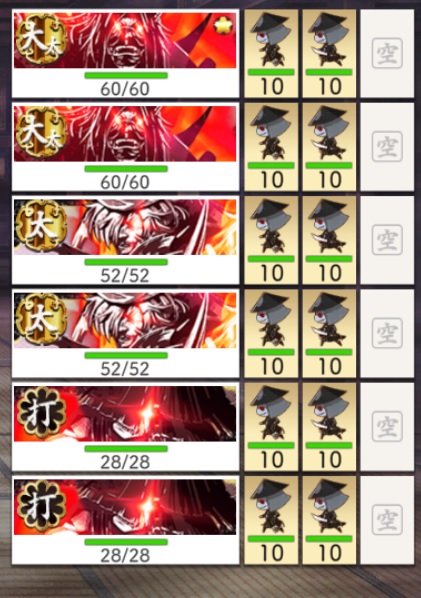Click the 太 badge on the upper 52/52 enemy
The width and height of the screenshot is (421, 598).
(x=41, y=226)
